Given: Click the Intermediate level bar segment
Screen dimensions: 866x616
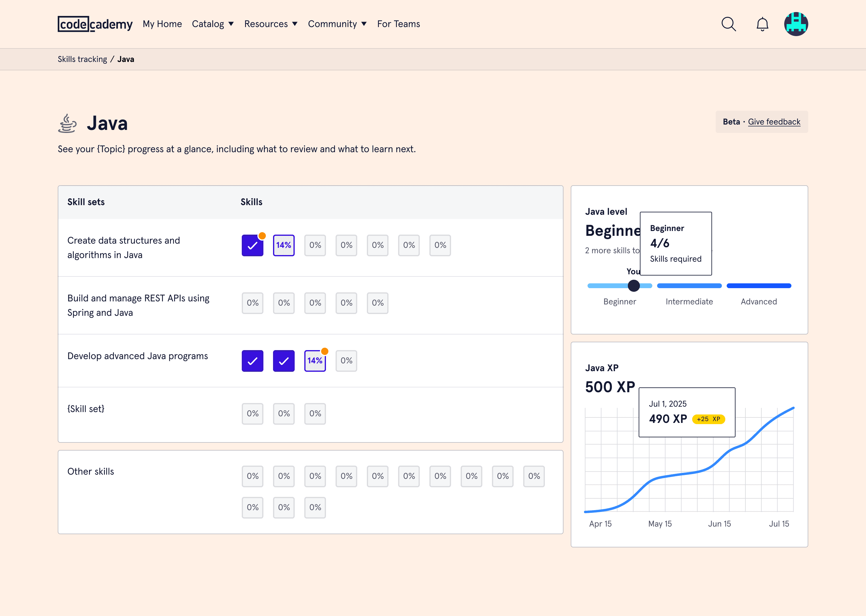Looking at the screenshot, I should pos(689,286).
